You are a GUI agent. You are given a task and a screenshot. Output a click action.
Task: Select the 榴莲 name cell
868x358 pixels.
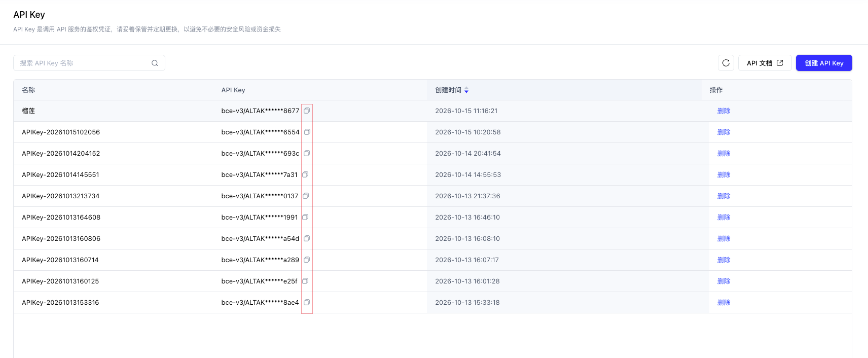(x=28, y=111)
